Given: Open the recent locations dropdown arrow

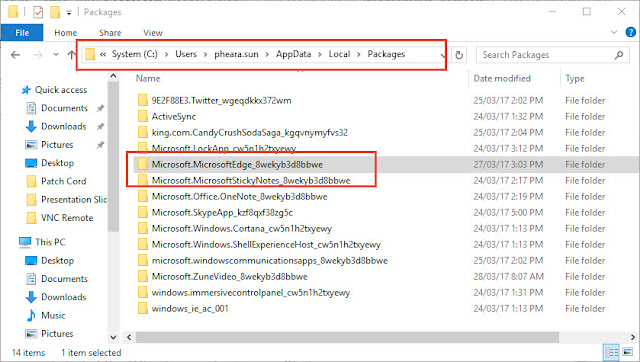Looking at the screenshot, I should pyautogui.click(x=56, y=54).
